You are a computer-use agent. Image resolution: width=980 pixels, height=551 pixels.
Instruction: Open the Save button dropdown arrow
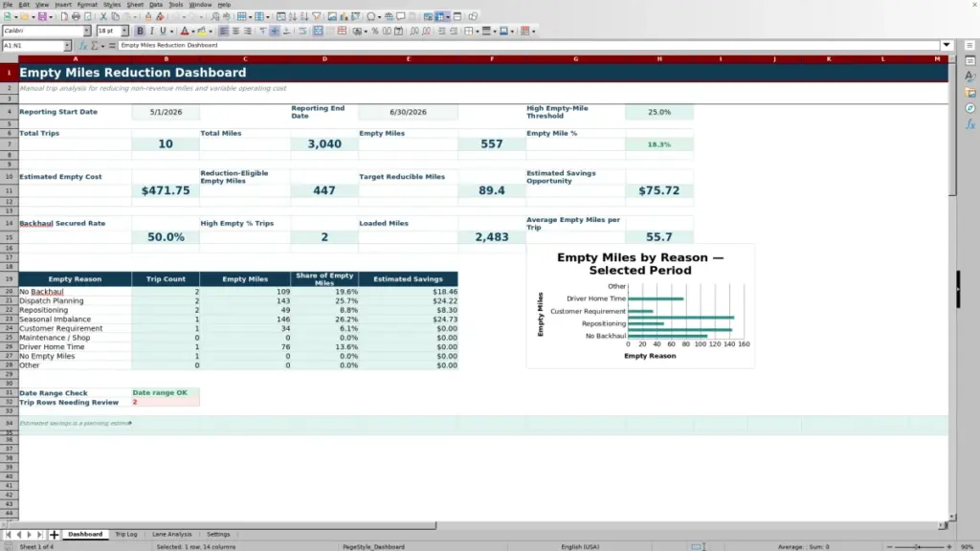[x=51, y=16]
